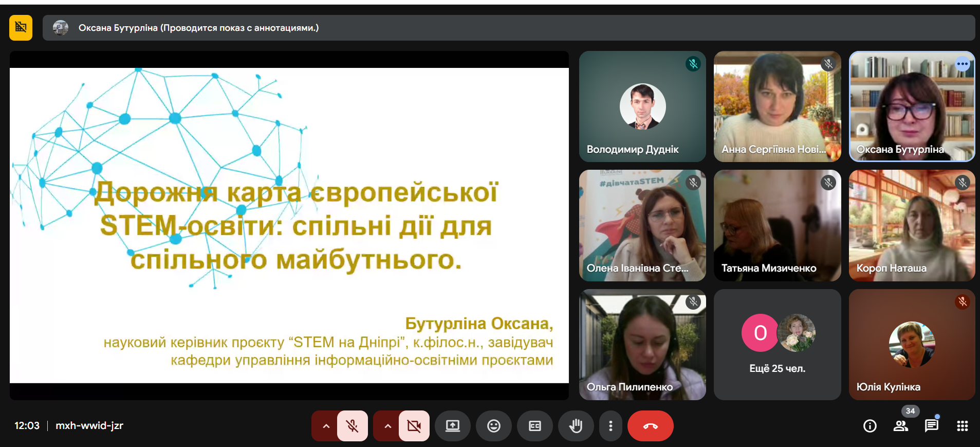This screenshot has height=447, width=980.
Task: Raise your hand in the meeting
Action: [576, 426]
